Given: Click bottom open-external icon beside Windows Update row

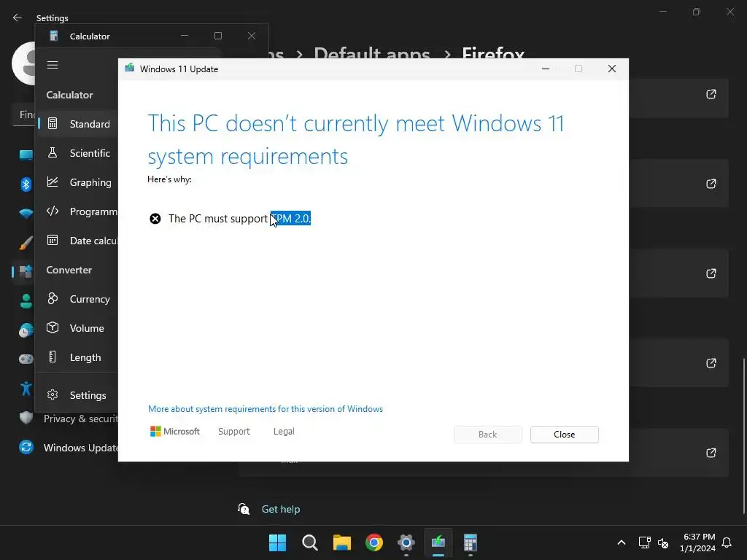Looking at the screenshot, I should point(711,453).
